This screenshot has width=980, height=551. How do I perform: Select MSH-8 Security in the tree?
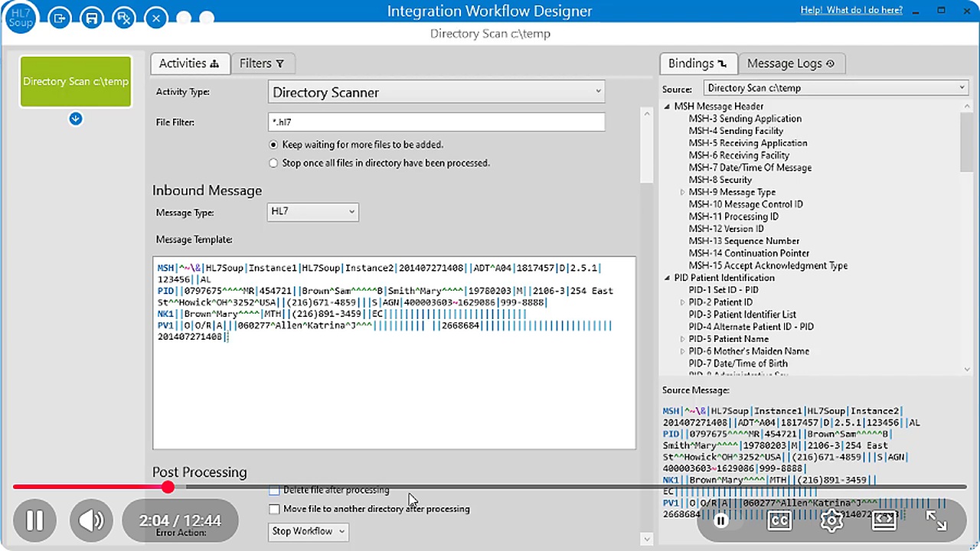click(x=720, y=180)
